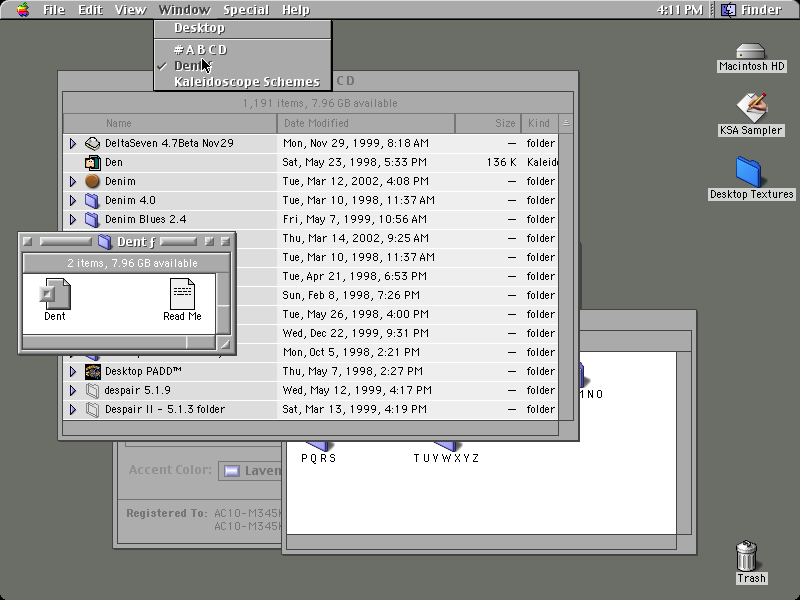
Task: Click the date Thu, May 7, 1998, 2:27 PM
Action: (x=353, y=371)
